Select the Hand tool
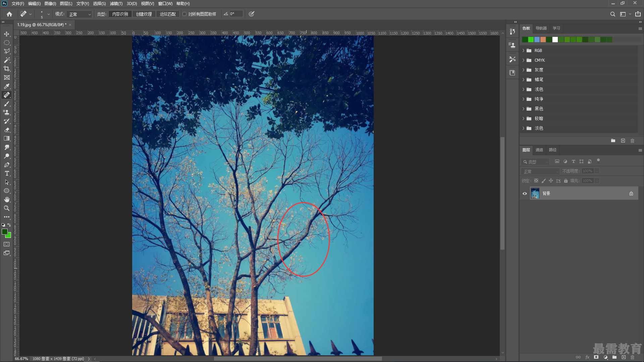The width and height of the screenshot is (644, 362). pyautogui.click(x=7, y=199)
